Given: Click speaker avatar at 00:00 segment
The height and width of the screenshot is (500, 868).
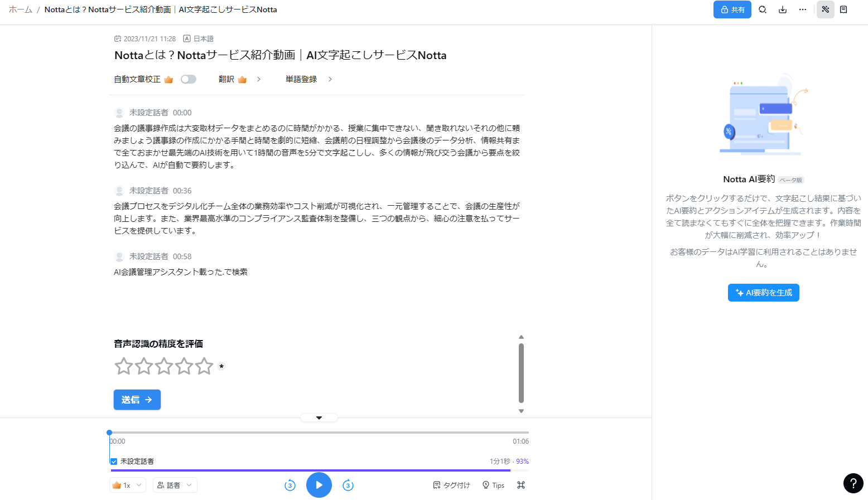Looking at the screenshot, I should tap(119, 113).
